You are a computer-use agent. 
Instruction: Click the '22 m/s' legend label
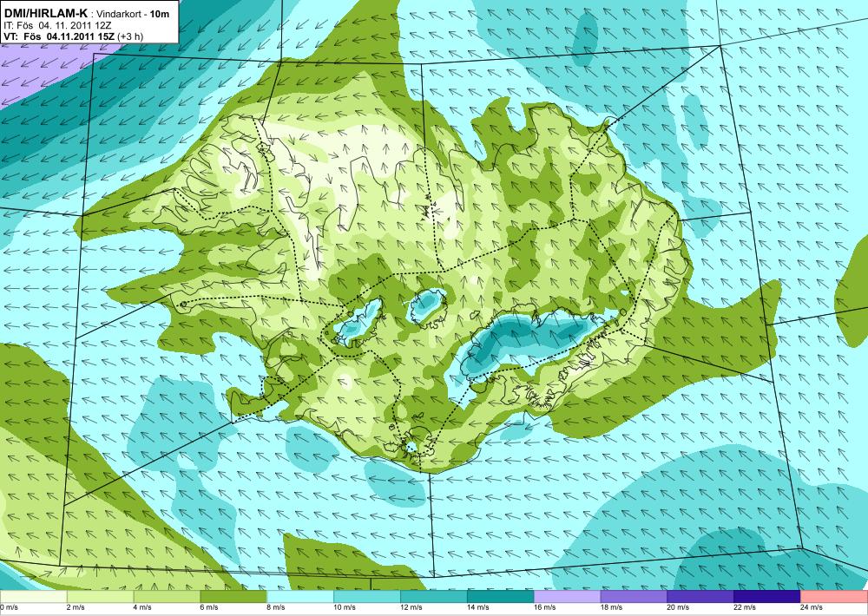coord(745,607)
